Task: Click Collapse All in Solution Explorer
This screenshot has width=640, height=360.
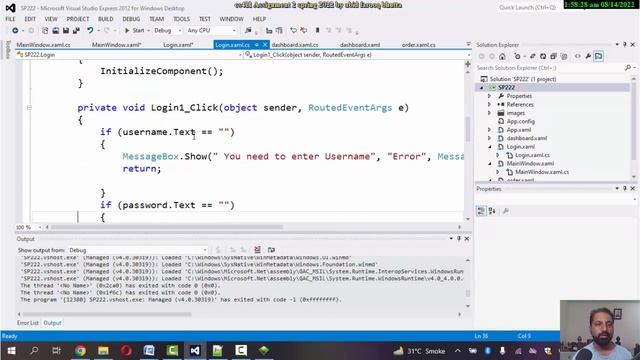Action: [x=553, y=56]
